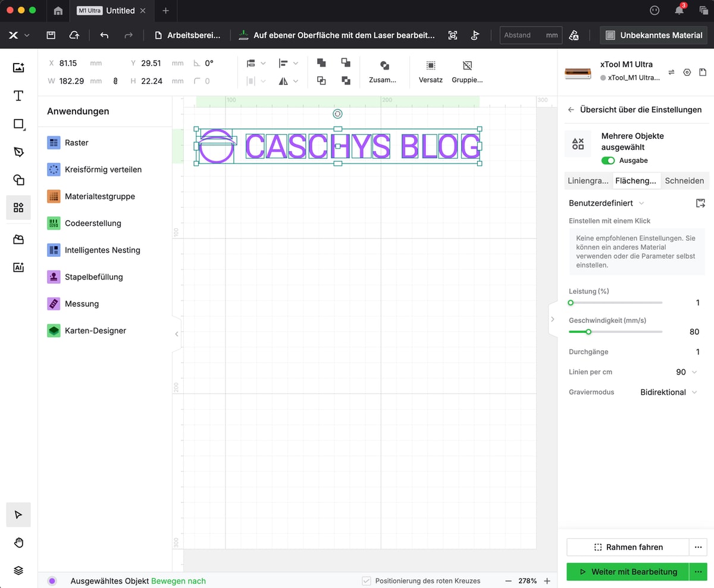Screen dimensions: 714x588
Task: Click the undo arrow in toolbar
Action: click(x=104, y=35)
